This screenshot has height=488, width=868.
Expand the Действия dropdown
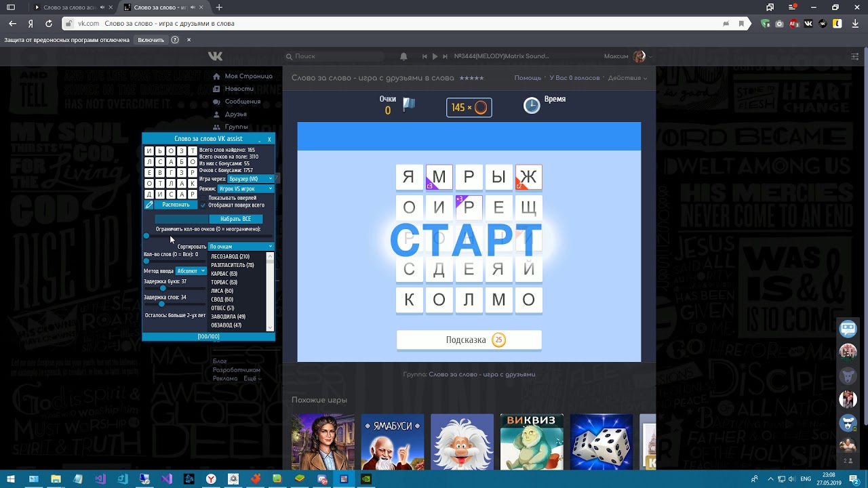pos(627,78)
